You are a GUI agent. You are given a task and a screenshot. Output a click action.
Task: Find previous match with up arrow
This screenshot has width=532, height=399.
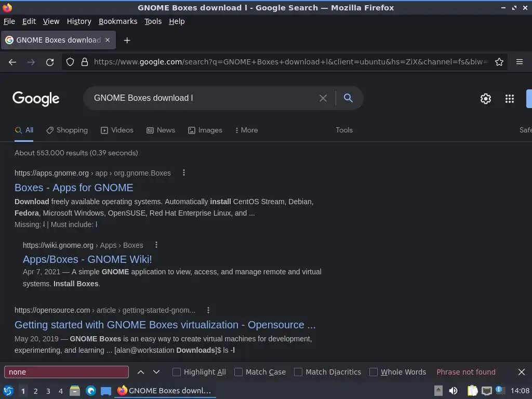click(x=141, y=372)
